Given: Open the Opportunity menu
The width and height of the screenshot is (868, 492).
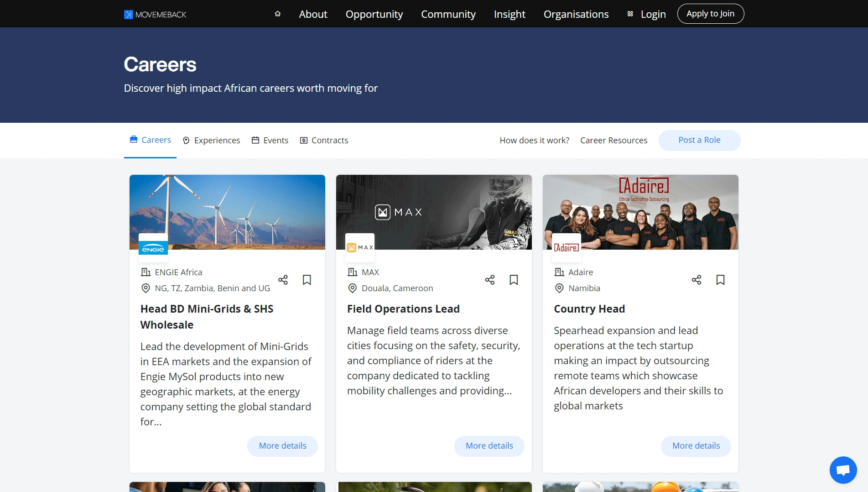Looking at the screenshot, I should 374,14.
